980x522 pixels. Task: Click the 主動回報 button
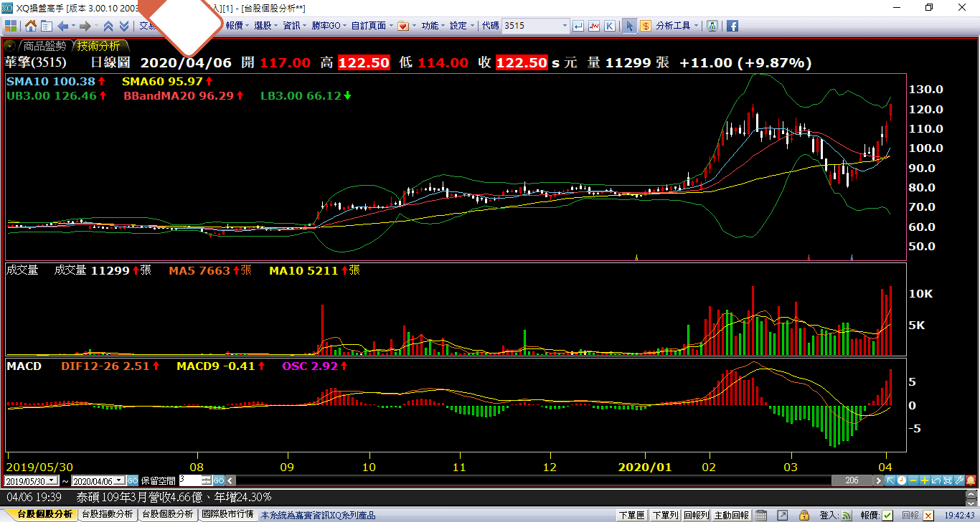[731, 515]
